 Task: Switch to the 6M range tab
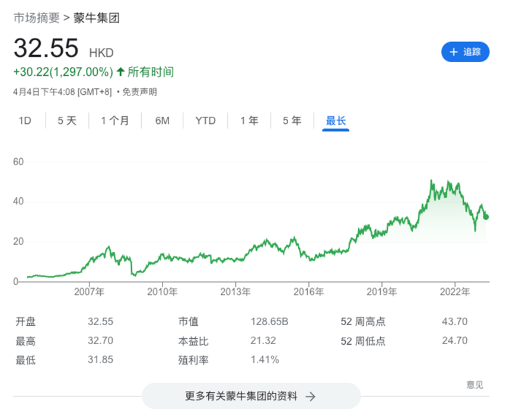(x=162, y=121)
